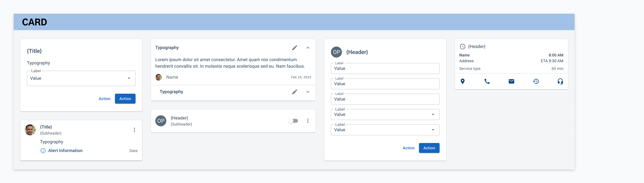Click the clock icon next to Header

463,46
